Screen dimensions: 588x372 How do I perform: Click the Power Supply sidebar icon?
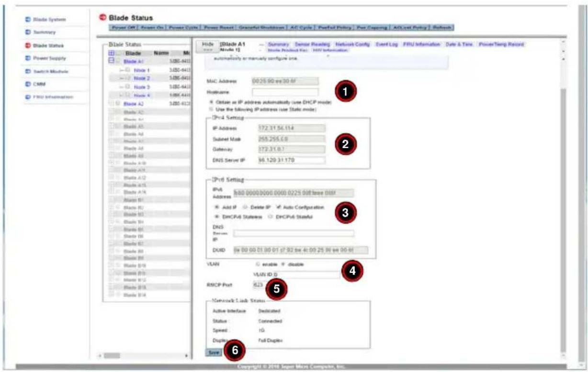[x=27, y=58]
